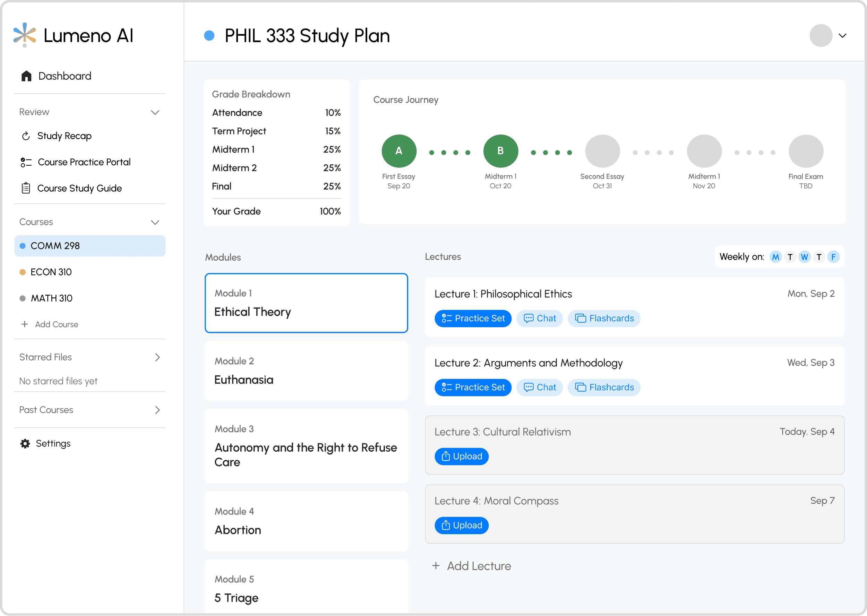Select the ECON 310 course
This screenshot has width=867, height=616.
(51, 272)
